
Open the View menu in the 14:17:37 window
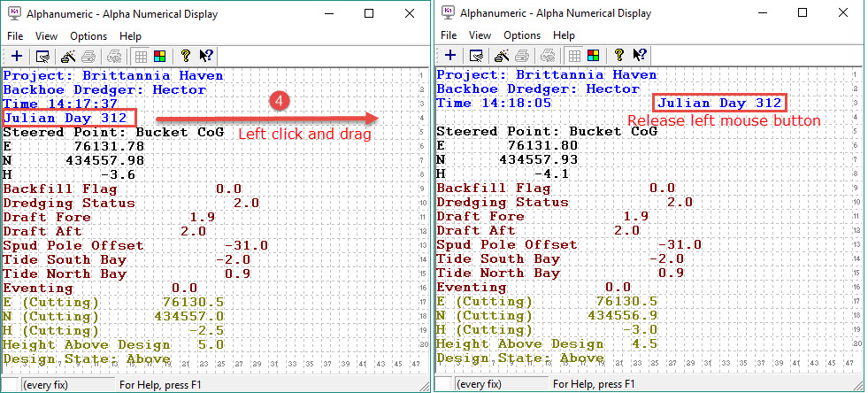coord(47,36)
